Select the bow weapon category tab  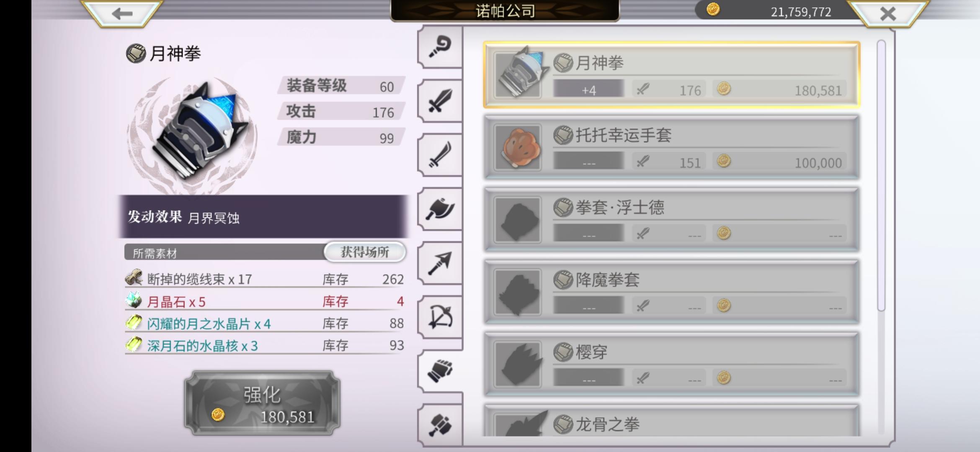pyautogui.click(x=440, y=317)
